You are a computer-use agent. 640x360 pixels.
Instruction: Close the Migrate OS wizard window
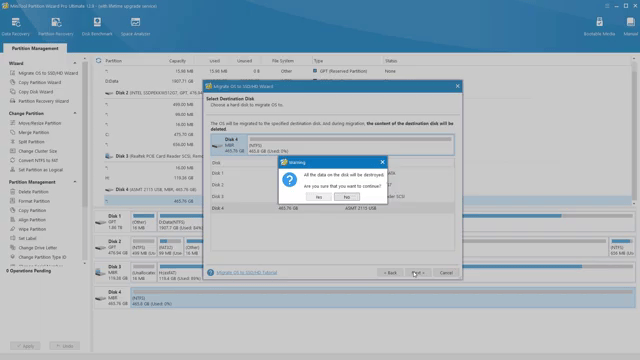457,86
